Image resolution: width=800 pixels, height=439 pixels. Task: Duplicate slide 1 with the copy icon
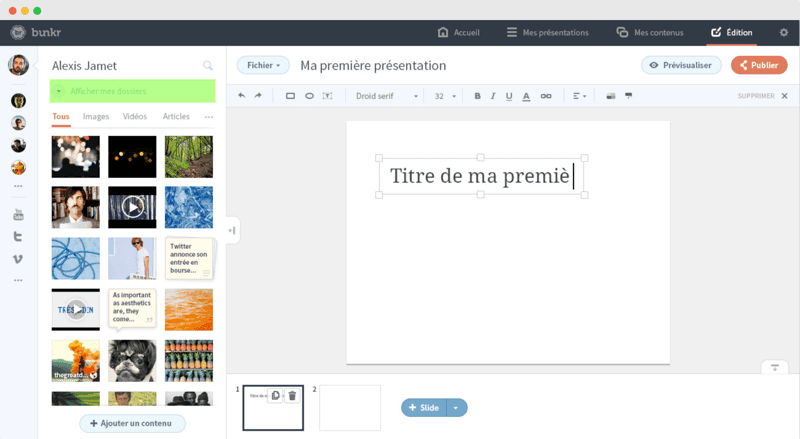tap(276, 396)
